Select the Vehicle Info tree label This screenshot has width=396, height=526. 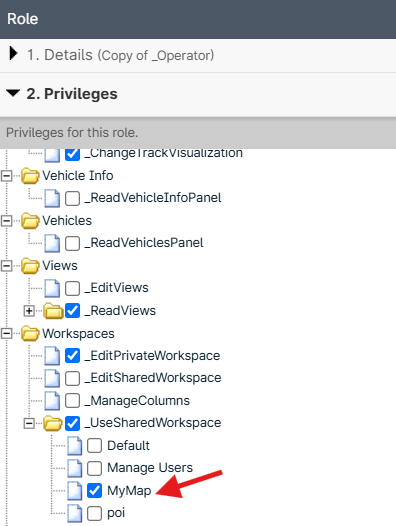pyautogui.click(x=78, y=175)
